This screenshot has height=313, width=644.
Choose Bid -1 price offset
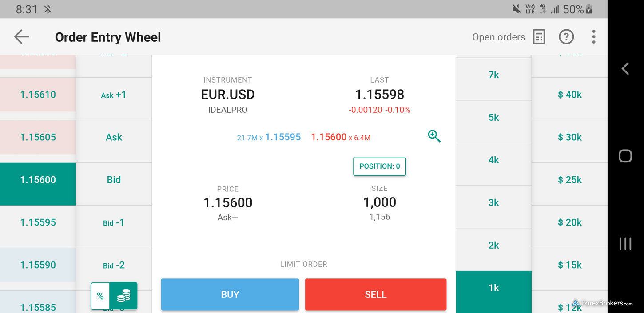pos(114,222)
